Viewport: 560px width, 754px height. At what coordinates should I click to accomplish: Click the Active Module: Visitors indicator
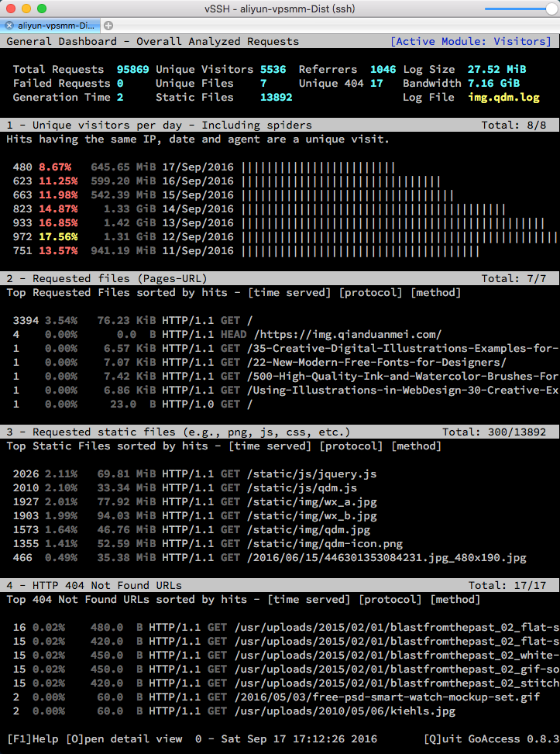click(x=471, y=41)
